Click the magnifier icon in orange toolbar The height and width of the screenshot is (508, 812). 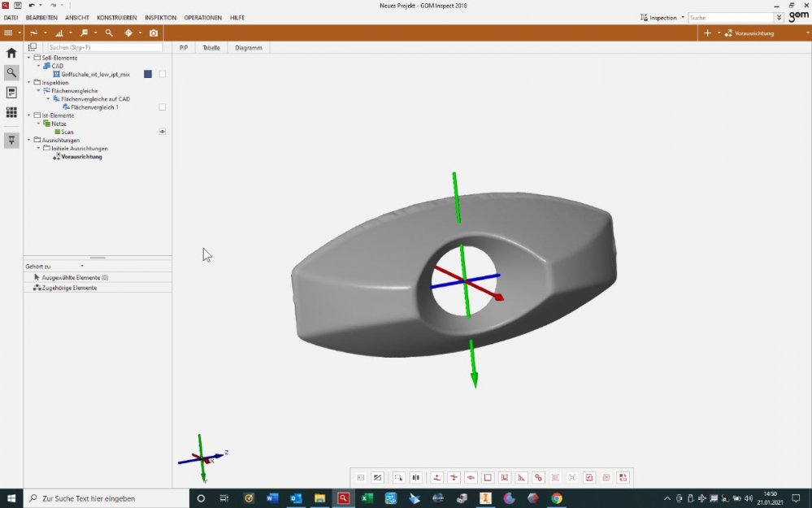pyautogui.click(x=109, y=33)
